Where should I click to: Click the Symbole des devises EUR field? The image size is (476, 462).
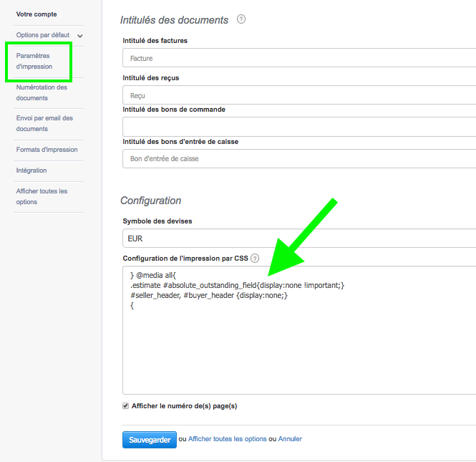pyautogui.click(x=299, y=238)
